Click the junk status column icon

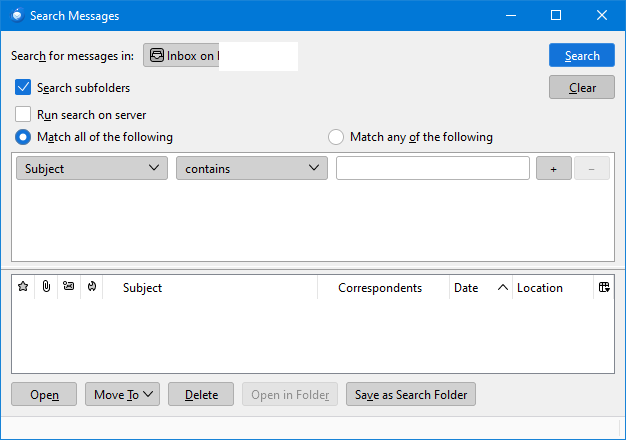tap(91, 287)
